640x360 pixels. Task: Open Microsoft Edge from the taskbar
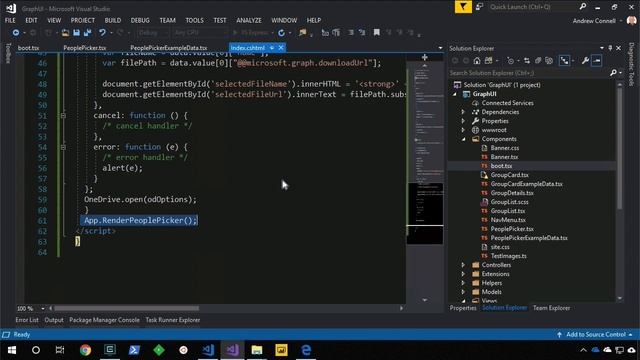(x=306, y=350)
